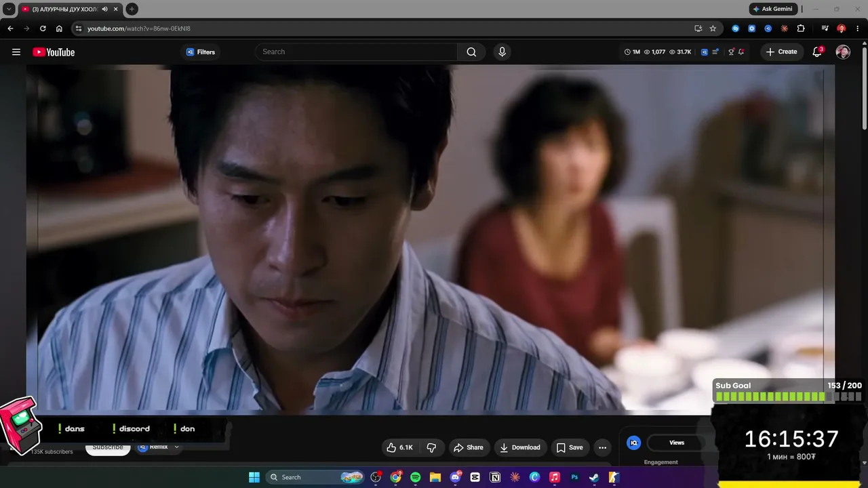
Task: Open Notion from the taskbar
Action: [x=495, y=477]
